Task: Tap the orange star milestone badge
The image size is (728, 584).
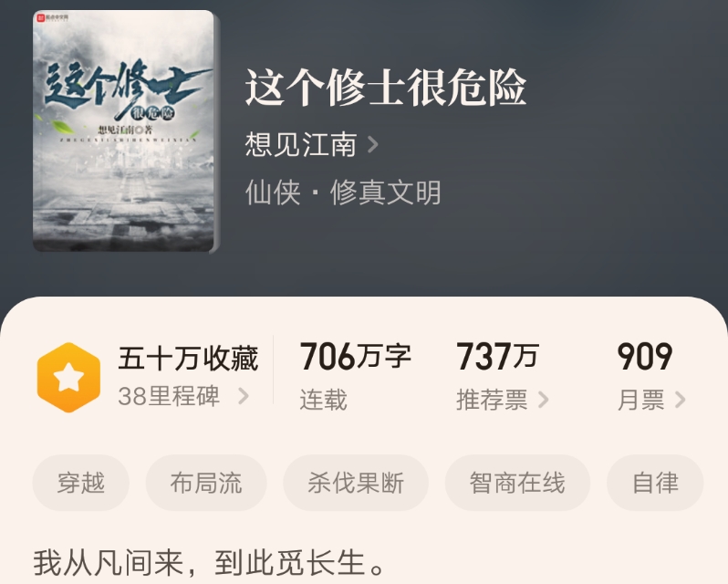Action: coord(68,378)
